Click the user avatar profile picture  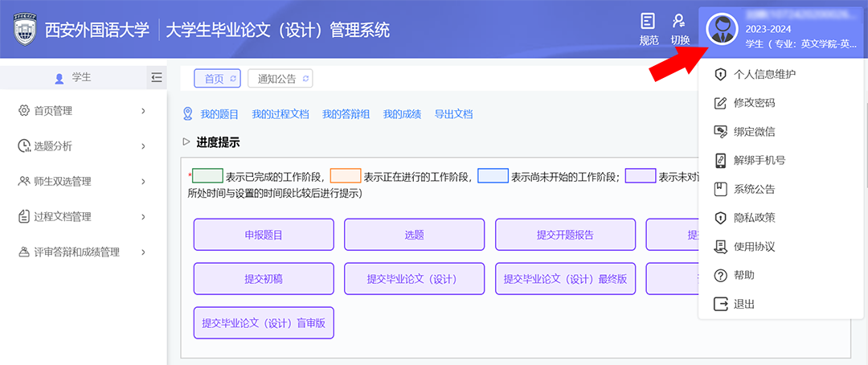point(722,30)
